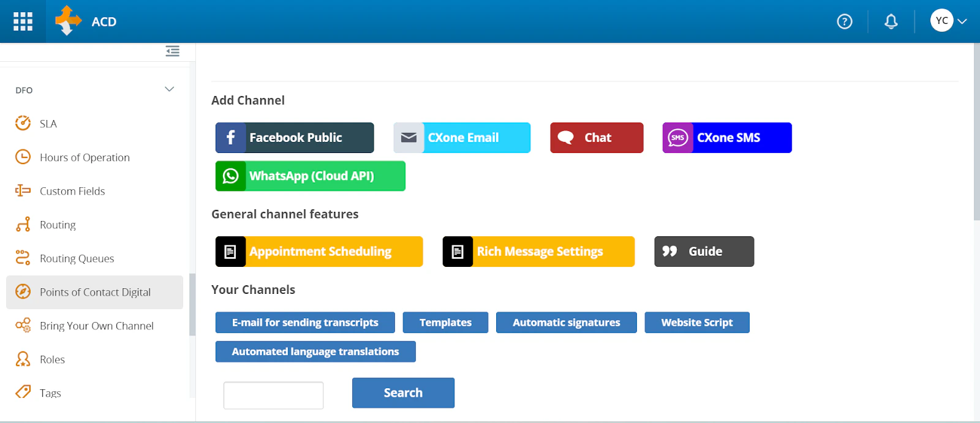Click the ACD title text
Viewport: 980px width, 423px height.
click(x=104, y=22)
